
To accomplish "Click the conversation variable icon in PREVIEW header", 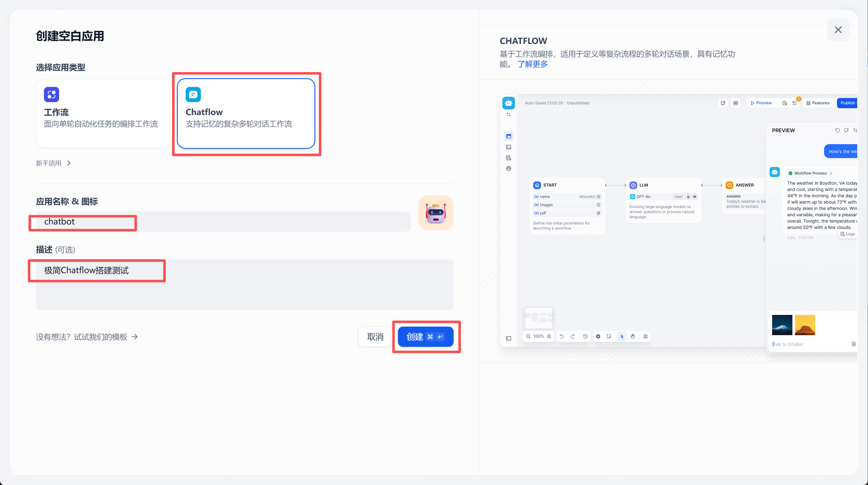I will pos(846,130).
